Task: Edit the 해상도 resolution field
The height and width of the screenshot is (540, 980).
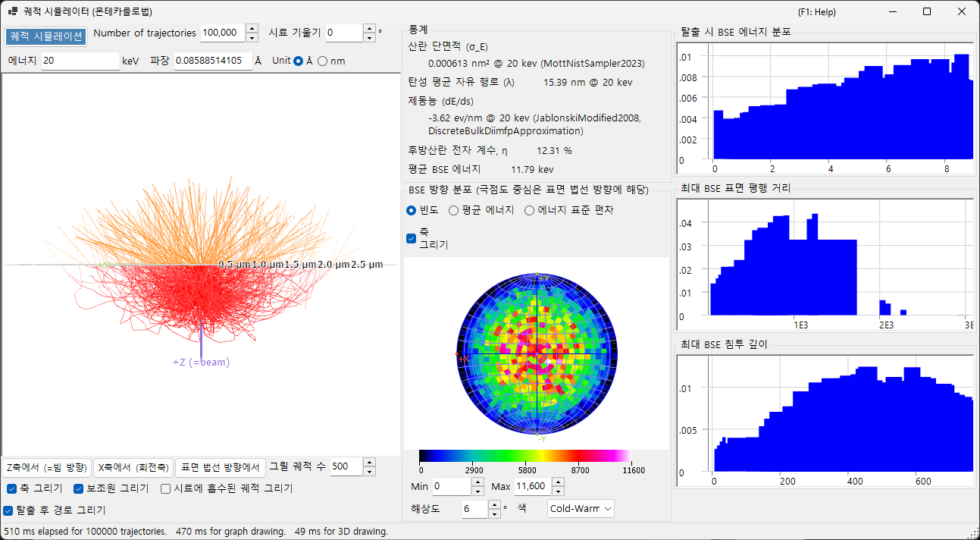Action: [x=474, y=508]
